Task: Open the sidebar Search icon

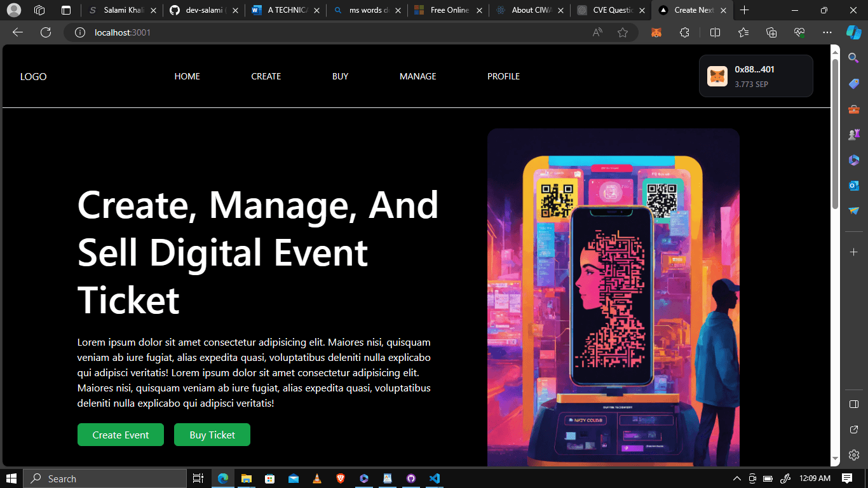Action: click(854, 58)
